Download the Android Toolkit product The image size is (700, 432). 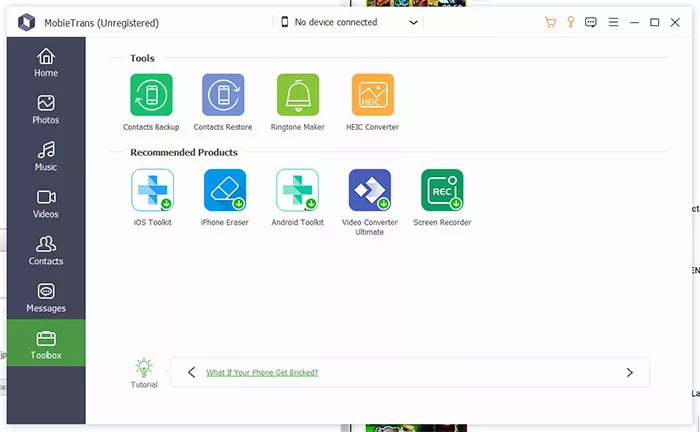click(297, 190)
